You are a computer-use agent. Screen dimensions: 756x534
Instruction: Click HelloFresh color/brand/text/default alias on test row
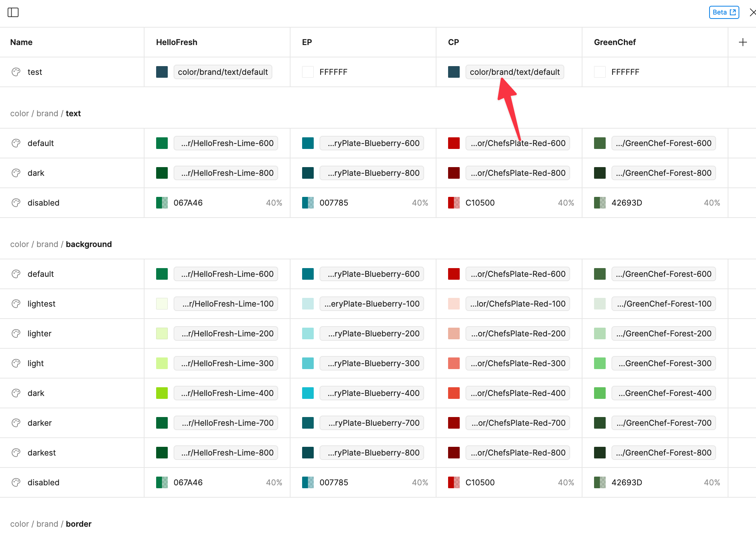(223, 72)
